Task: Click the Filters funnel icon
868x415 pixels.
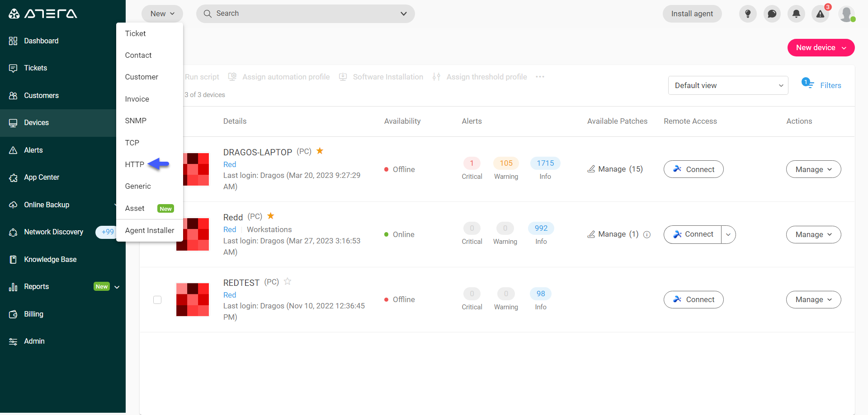Action: pos(807,84)
